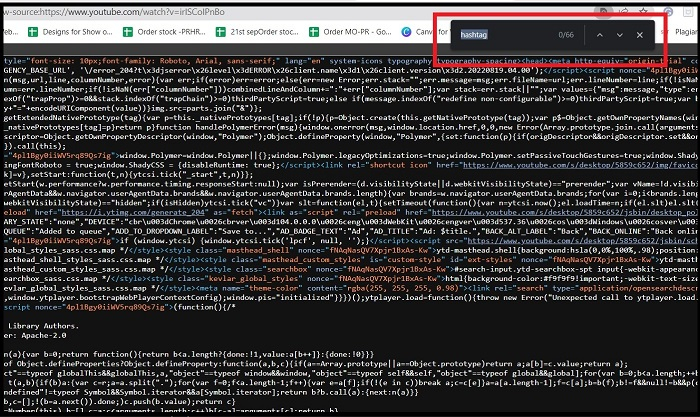Follow the i.ytimg.com/generate_204 link

133,213
